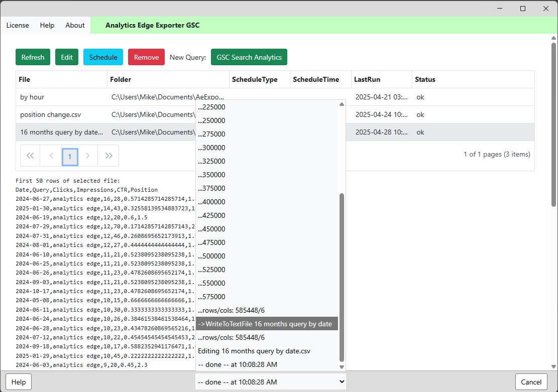558x392 pixels.
Task: Select the '->WriteToTextFile 16 months query by date' entry
Action: tap(267, 324)
